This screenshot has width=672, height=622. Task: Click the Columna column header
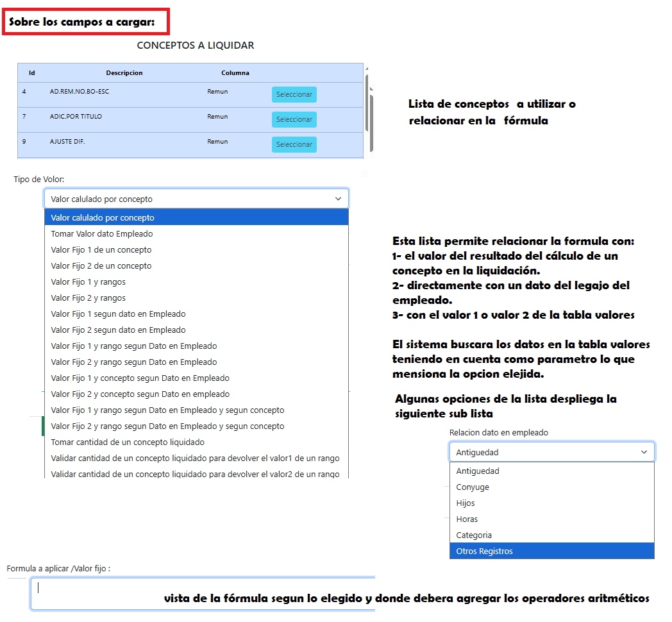click(235, 73)
